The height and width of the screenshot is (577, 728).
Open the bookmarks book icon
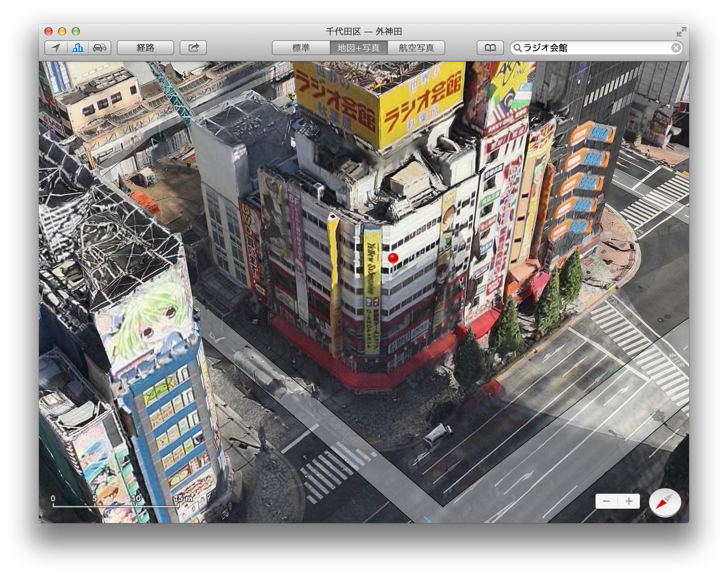(490, 48)
